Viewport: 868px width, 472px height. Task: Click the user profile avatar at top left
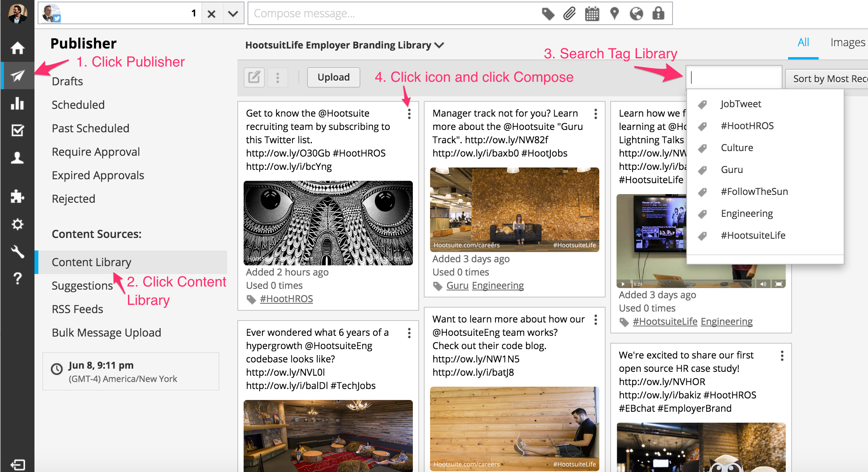click(x=17, y=13)
